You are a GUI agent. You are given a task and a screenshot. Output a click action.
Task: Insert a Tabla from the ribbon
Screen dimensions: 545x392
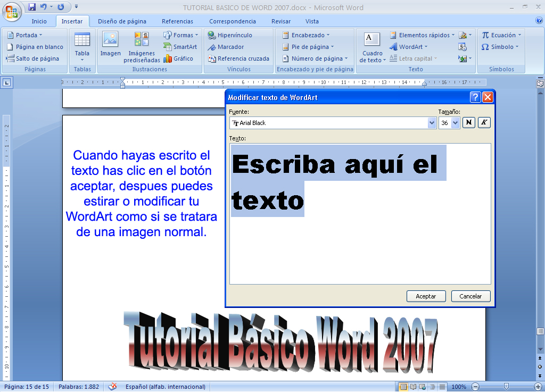[x=82, y=47]
